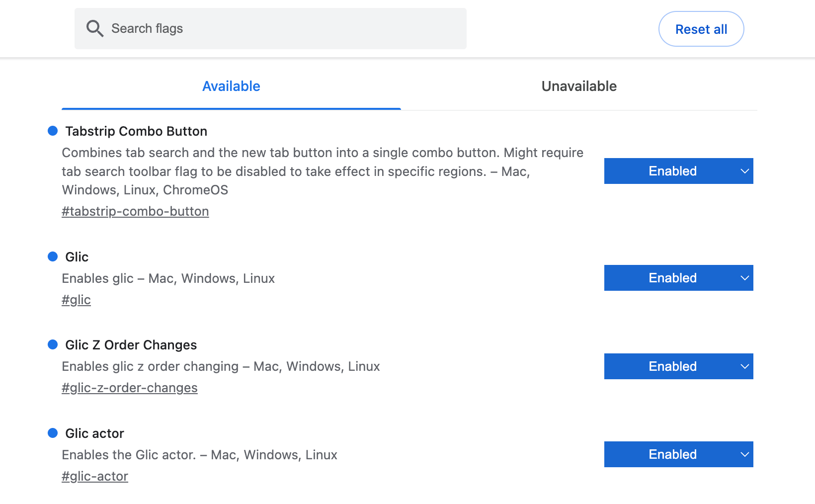Open the #glic-z-order-changes link
The image size is (815, 504).
tap(130, 388)
